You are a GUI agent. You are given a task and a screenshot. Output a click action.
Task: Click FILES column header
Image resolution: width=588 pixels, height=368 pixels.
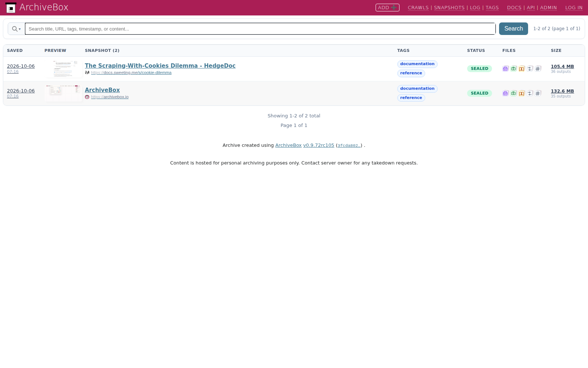coord(509,51)
